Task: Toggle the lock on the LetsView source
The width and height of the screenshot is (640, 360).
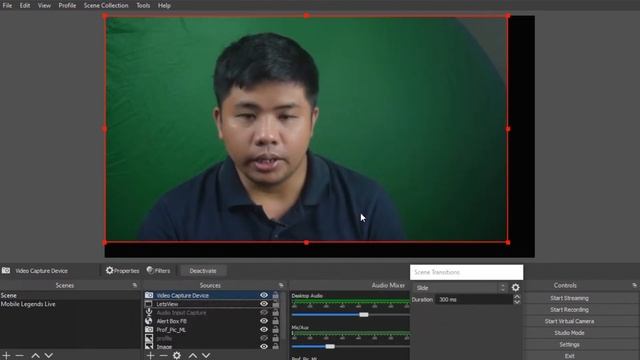Action: point(276,304)
